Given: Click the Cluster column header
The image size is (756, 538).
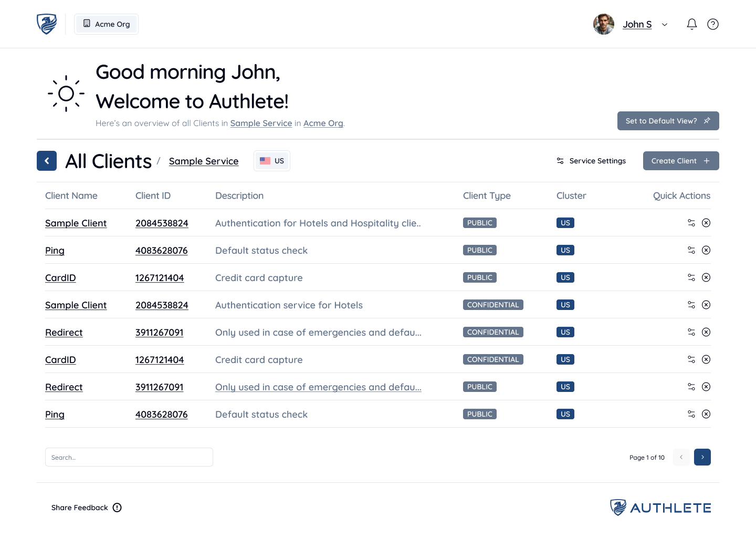Looking at the screenshot, I should pyautogui.click(x=571, y=195).
